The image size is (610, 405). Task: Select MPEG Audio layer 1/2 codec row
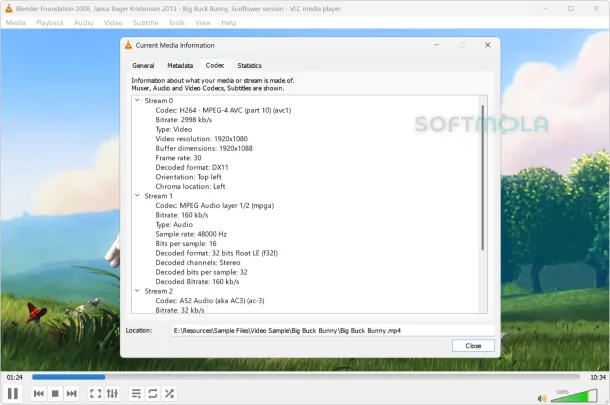click(215, 205)
